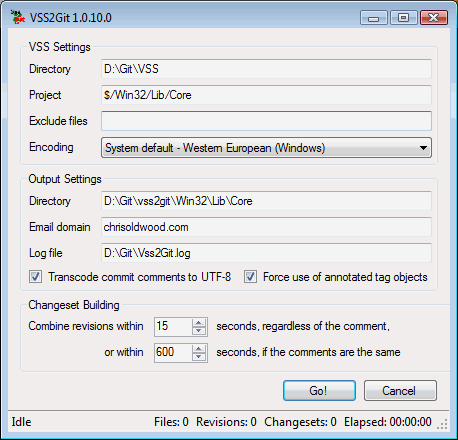Toggle Transcode commit comments to UTF-8 checkbox
The height and width of the screenshot is (440, 458).
click(35, 277)
